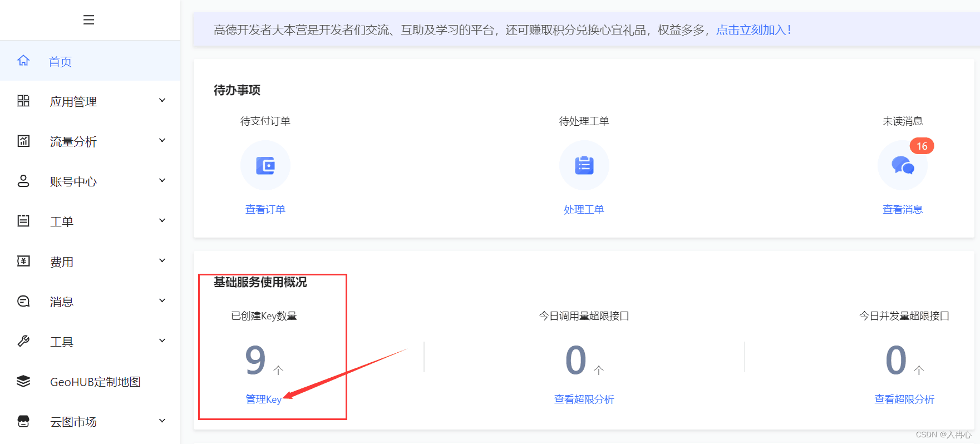Image resolution: width=980 pixels, height=444 pixels.
Task: Expand the 工单 chevron
Action: point(162,220)
